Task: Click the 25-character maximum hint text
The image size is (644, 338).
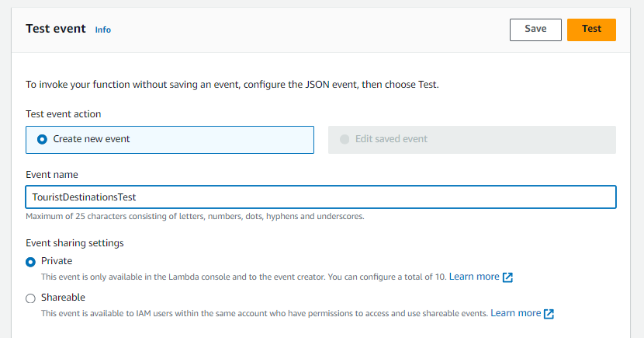Action: (194, 217)
